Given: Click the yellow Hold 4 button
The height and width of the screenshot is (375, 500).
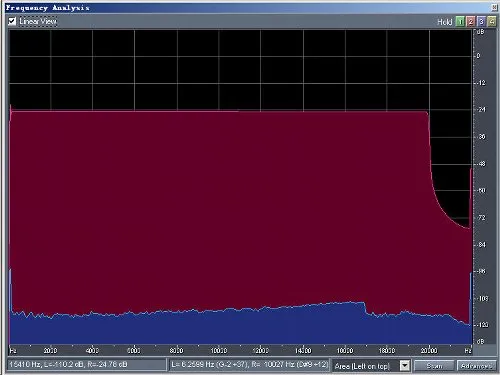Looking at the screenshot, I should [x=492, y=22].
